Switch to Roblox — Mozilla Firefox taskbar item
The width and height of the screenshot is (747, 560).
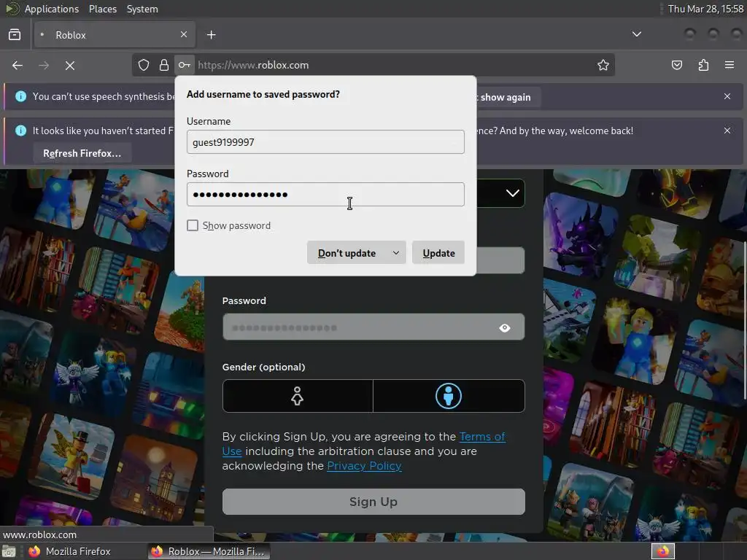209,551
